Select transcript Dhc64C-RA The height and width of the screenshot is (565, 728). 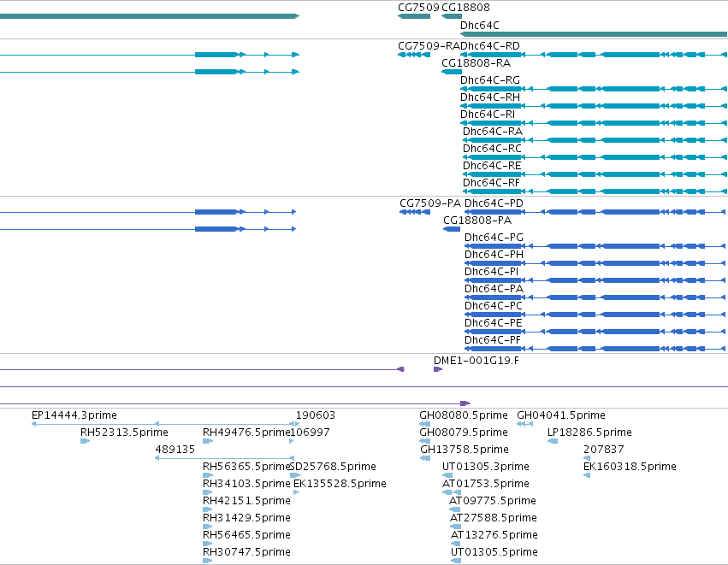[x=493, y=132]
